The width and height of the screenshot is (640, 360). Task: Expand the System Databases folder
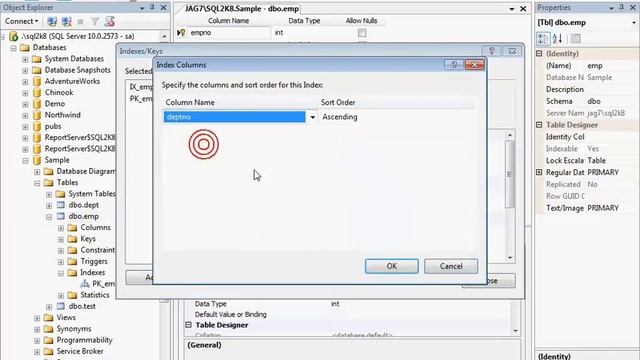pos(25,59)
